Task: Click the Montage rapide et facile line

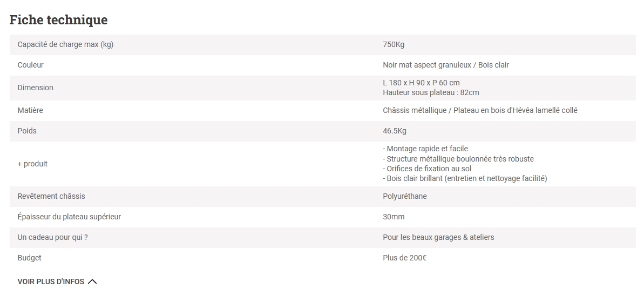Action: [x=425, y=149]
